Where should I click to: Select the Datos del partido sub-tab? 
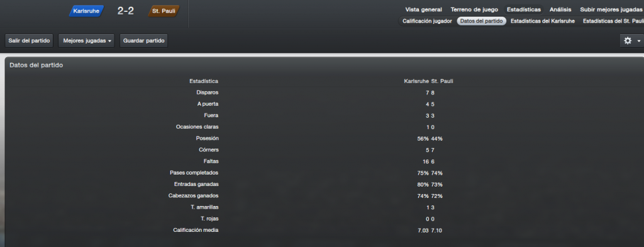click(481, 21)
